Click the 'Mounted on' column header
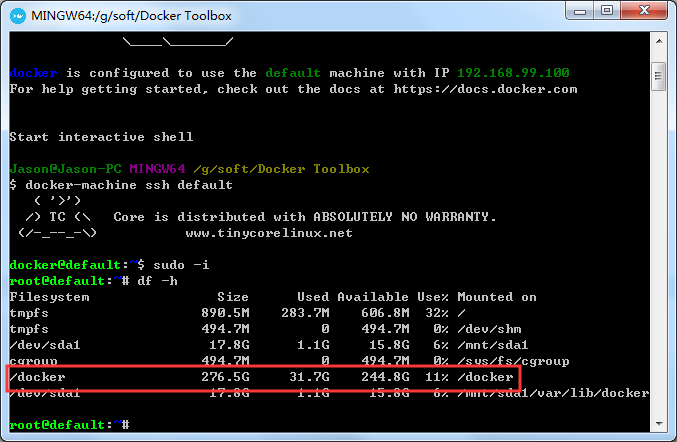The width and height of the screenshot is (677, 442). coord(497,297)
